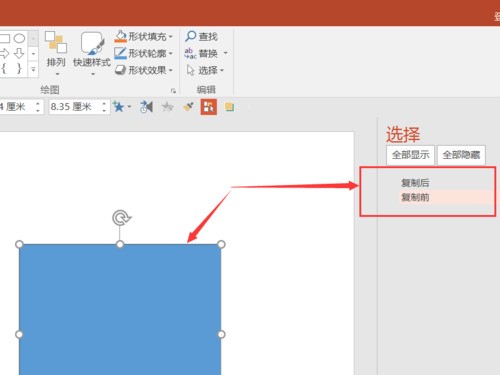500x375 pixels.
Task: Click the yellow square toolbar icon
Action: (x=229, y=107)
